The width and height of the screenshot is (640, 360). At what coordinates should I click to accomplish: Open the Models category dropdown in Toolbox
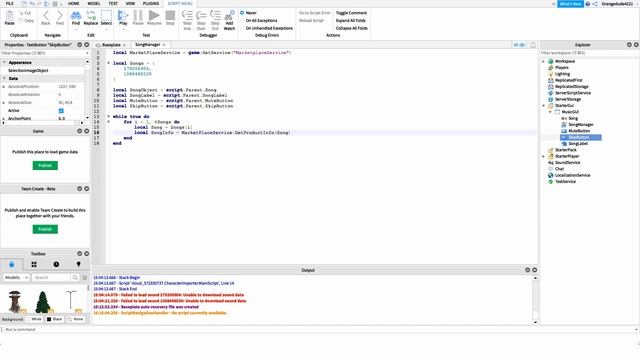(x=16, y=278)
